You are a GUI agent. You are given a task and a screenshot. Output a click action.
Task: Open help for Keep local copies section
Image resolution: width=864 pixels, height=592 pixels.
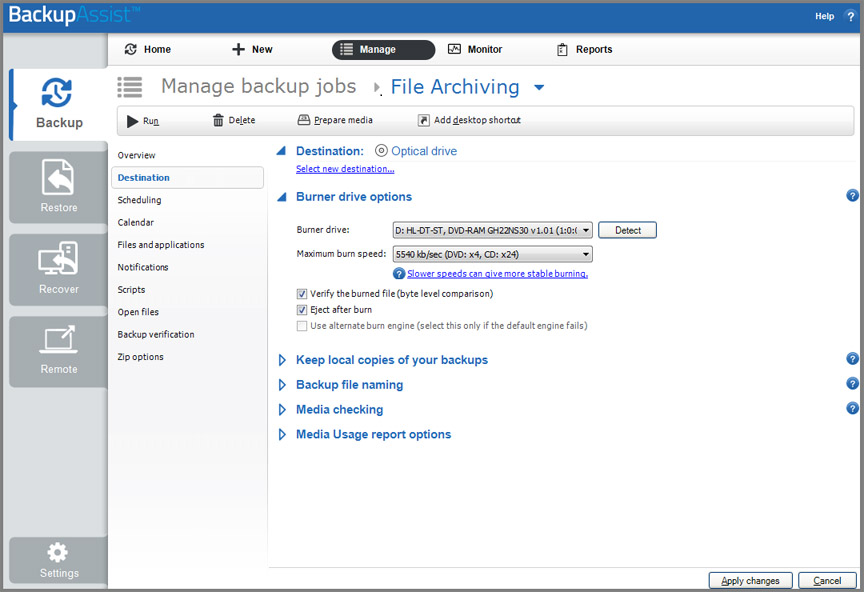click(852, 359)
